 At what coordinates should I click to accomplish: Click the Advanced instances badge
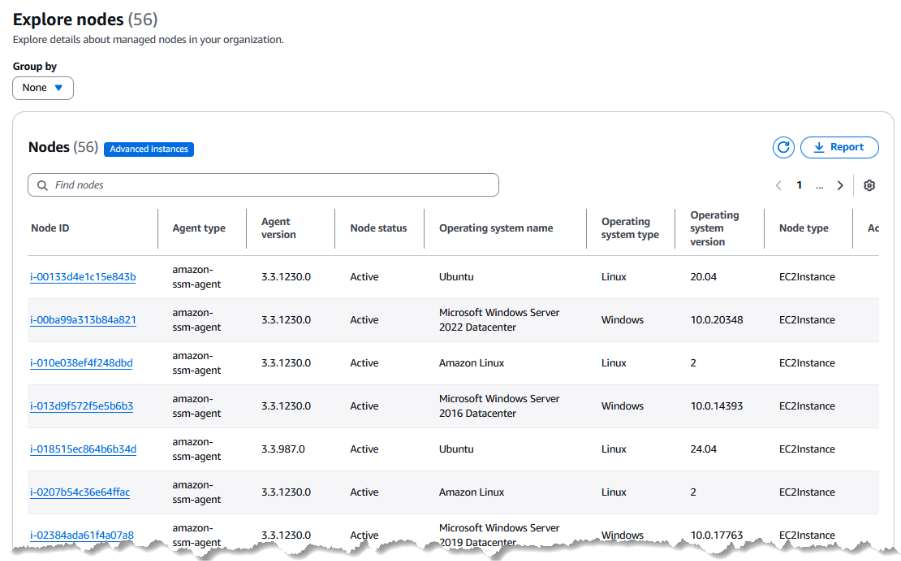pos(149,149)
